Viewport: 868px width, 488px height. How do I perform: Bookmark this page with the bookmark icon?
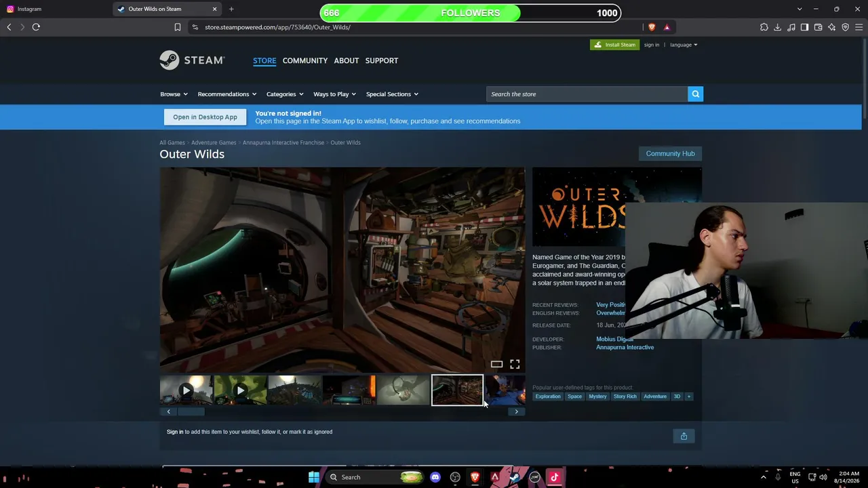point(178,27)
